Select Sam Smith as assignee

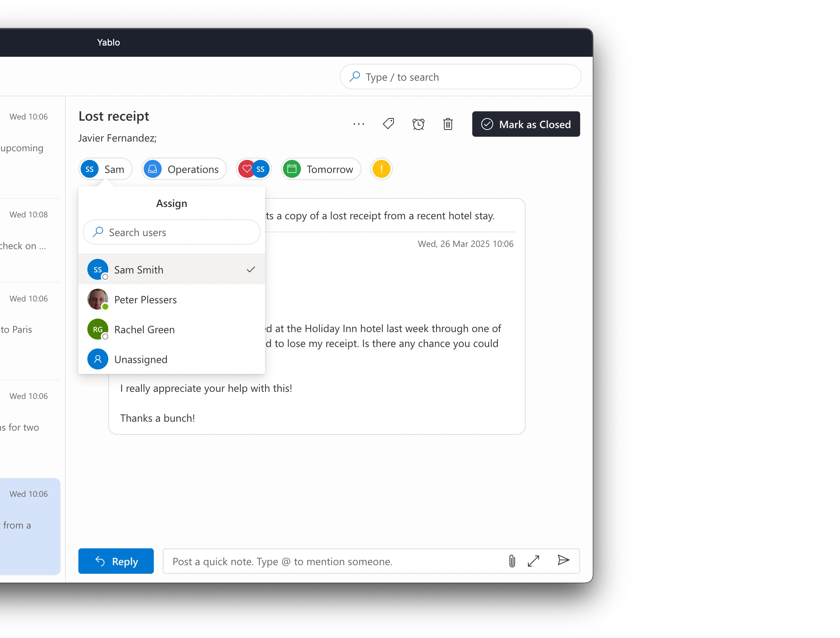[x=171, y=269]
